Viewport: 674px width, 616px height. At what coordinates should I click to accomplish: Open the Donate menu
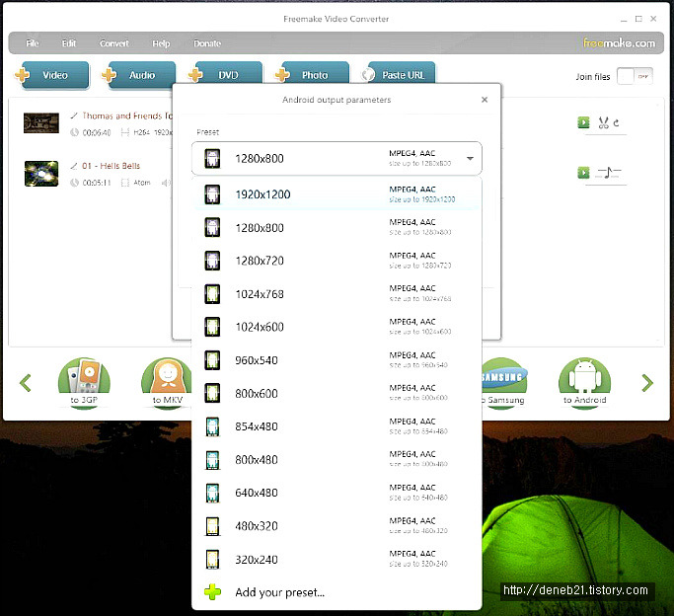click(207, 43)
